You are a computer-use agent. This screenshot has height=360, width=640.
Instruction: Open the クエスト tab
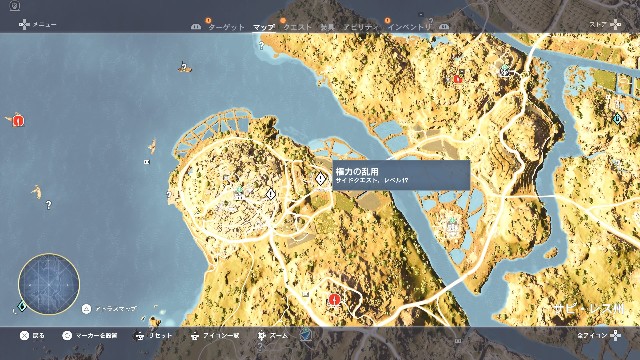[298, 27]
